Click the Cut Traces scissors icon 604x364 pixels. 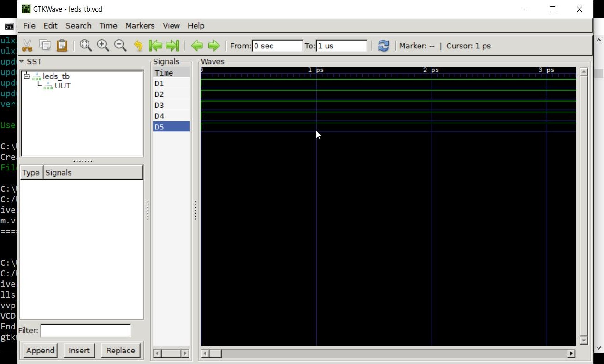tap(26, 46)
